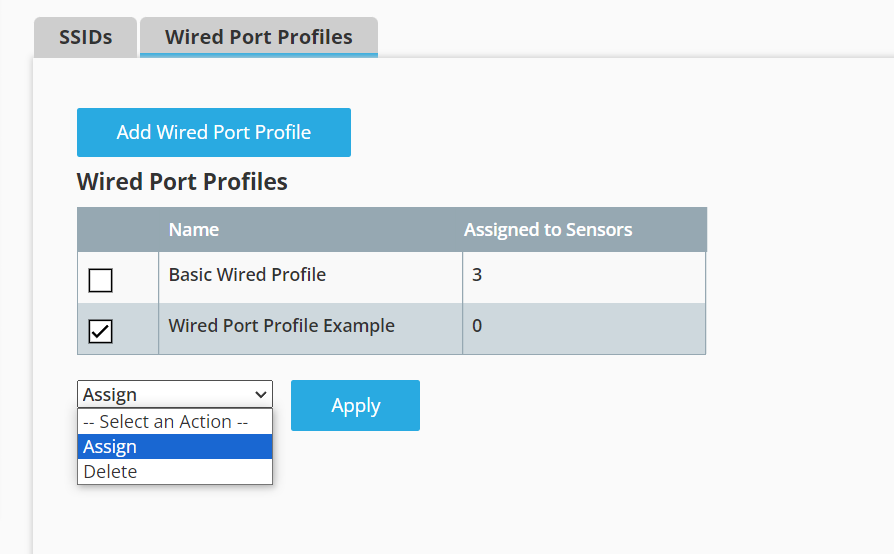The width and height of the screenshot is (894, 554).
Task: Choose Delete from the action list
Action: coord(175,472)
